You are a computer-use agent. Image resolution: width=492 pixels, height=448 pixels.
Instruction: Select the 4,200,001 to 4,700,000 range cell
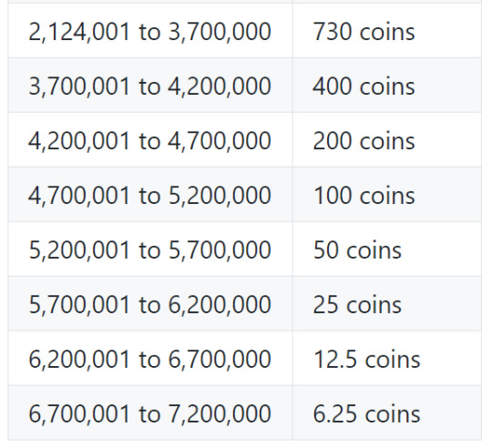coord(150,140)
